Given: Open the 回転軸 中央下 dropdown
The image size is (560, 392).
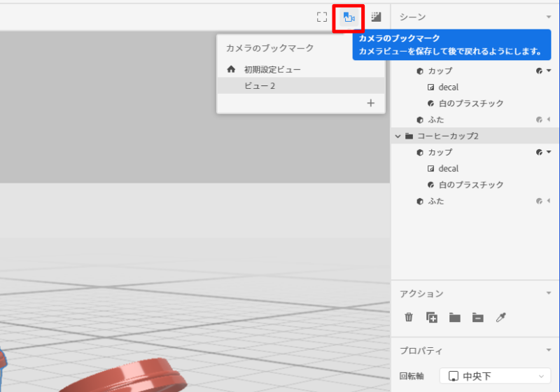Looking at the screenshot, I should tap(495, 377).
